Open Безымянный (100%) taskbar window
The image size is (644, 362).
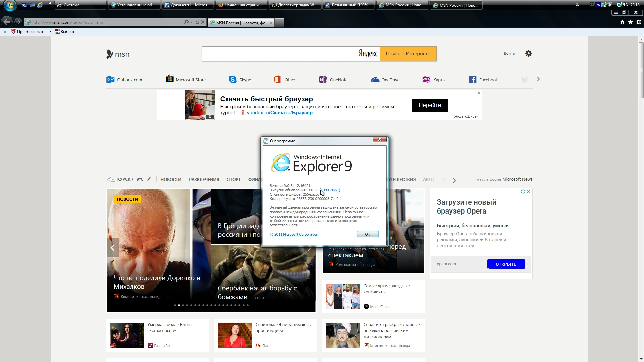coord(349,5)
